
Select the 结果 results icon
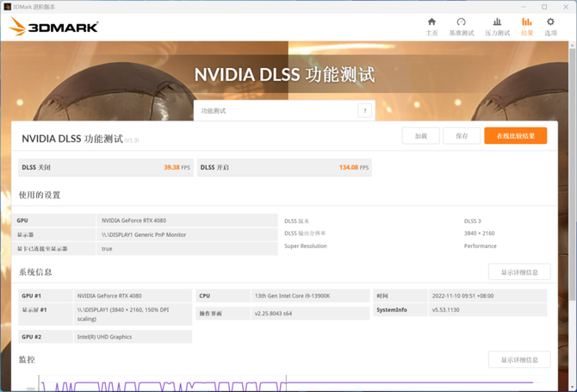click(x=527, y=26)
